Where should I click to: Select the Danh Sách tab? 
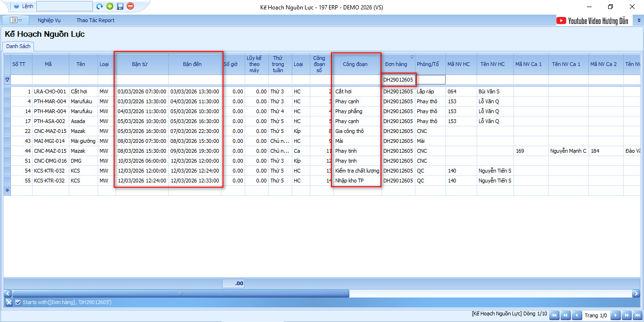pos(18,46)
